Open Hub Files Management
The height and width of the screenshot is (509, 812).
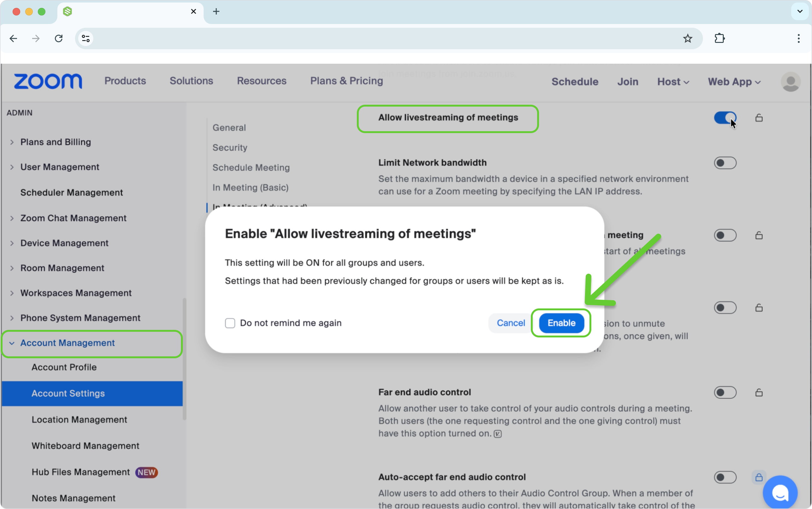[81, 472]
